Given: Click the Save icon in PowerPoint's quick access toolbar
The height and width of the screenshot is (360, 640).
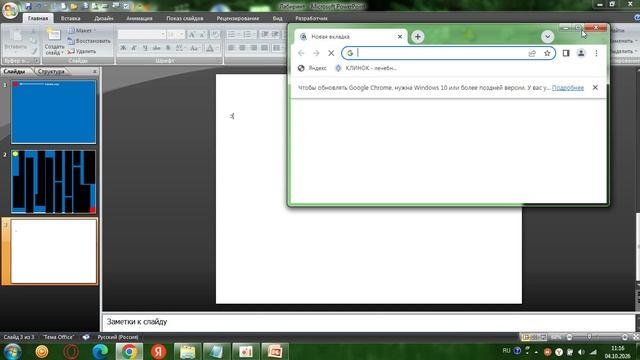Looking at the screenshot, I should click(28, 6).
